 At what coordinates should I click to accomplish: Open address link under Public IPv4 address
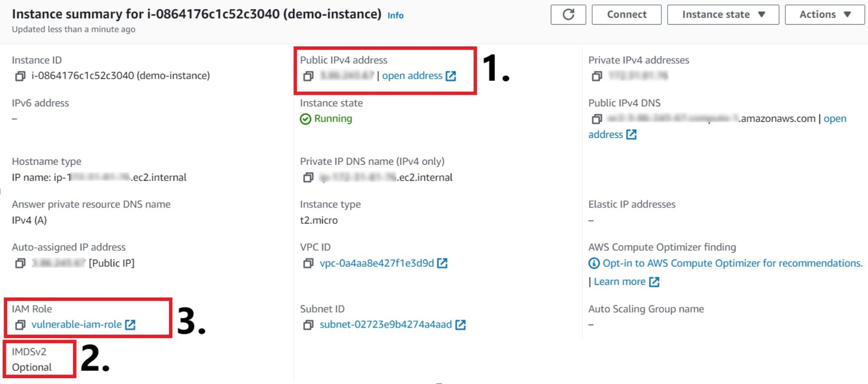(x=412, y=76)
